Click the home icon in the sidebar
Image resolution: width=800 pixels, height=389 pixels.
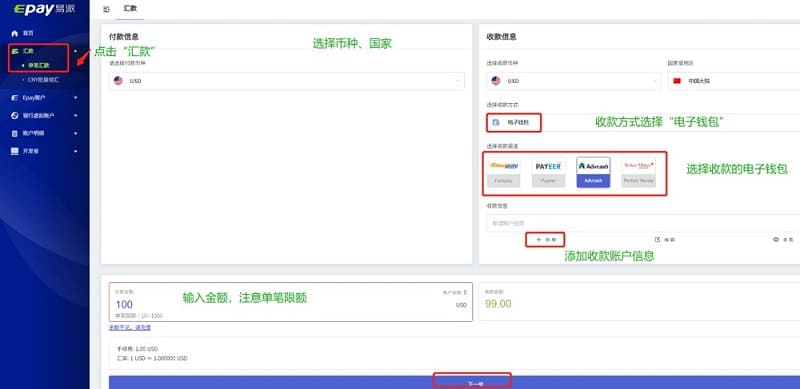(x=14, y=33)
